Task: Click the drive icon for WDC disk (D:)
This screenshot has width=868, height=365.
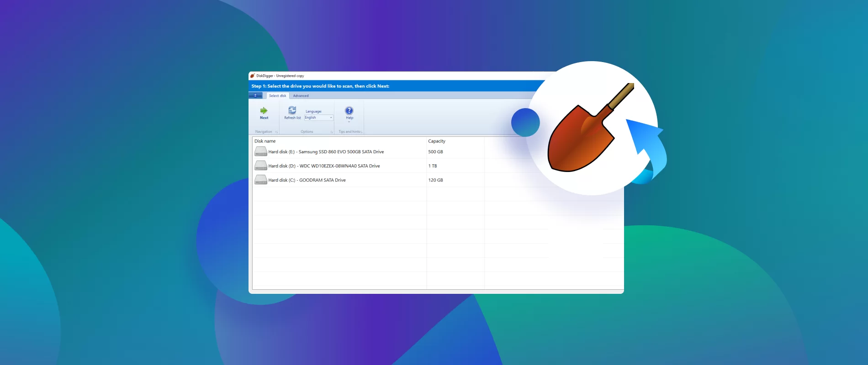Action: tap(261, 166)
